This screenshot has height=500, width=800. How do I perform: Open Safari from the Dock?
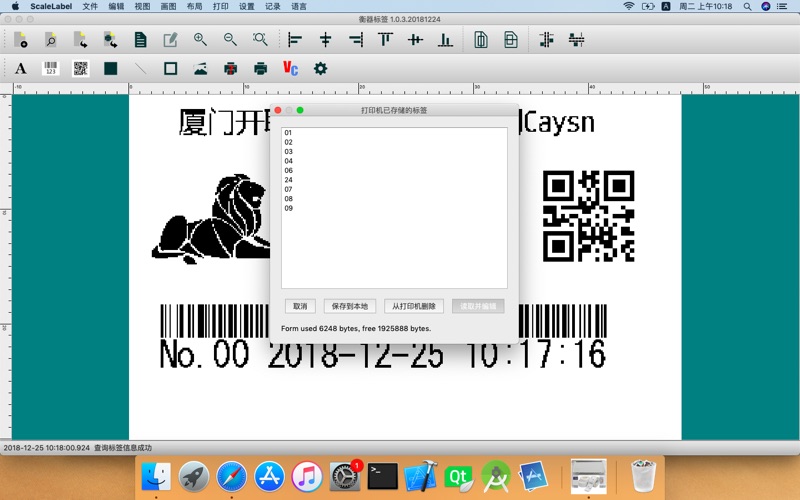pos(231,476)
